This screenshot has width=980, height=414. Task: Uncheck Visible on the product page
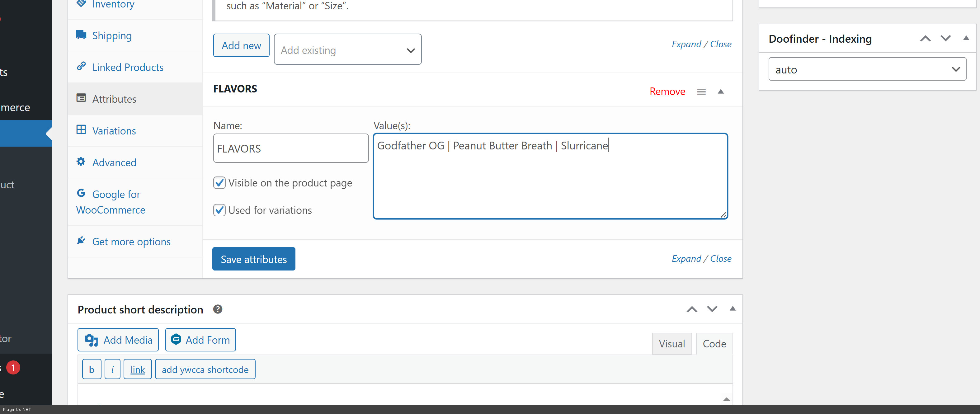click(219, 183)
